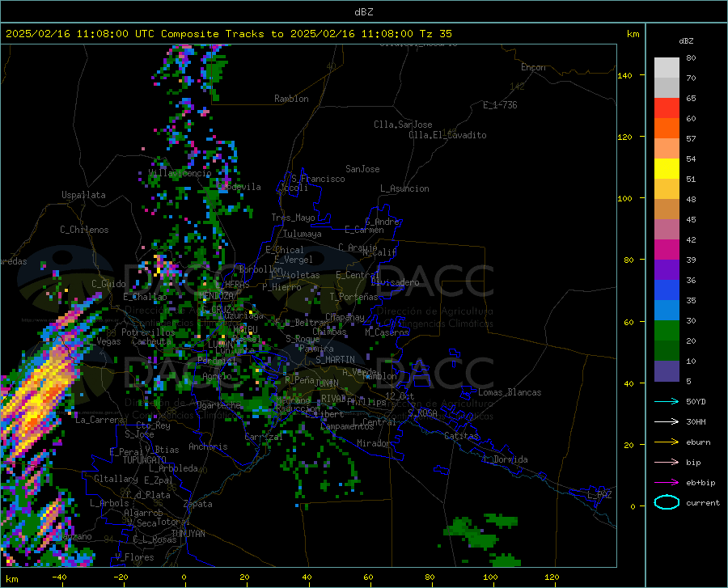Pick the bright green 20–30 dBZ swatch
Image resolution: width=728 pixels, height=588 pixels.
click(x=667, y=331)
